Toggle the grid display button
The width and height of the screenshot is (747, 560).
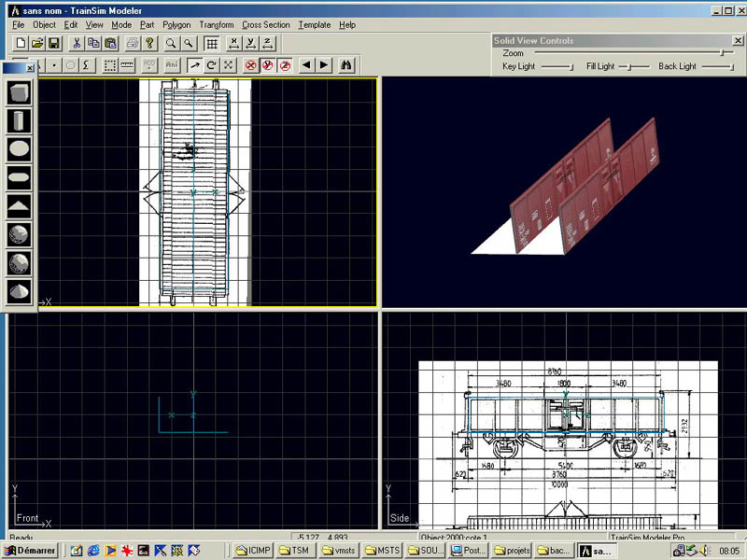(x=212, y=44)
